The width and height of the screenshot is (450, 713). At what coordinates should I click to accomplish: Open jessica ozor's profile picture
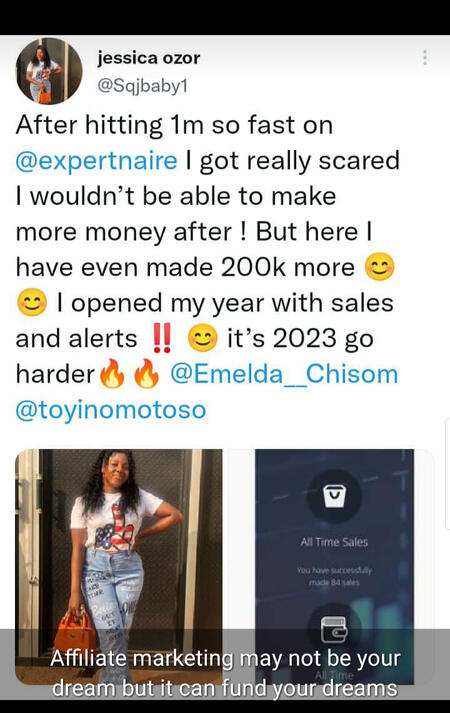pyautogui.click(x=49, y=71)
